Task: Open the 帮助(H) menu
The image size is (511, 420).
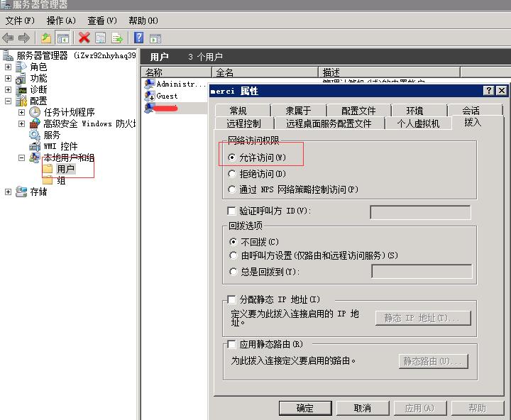Action: click(x=143, y=21)
